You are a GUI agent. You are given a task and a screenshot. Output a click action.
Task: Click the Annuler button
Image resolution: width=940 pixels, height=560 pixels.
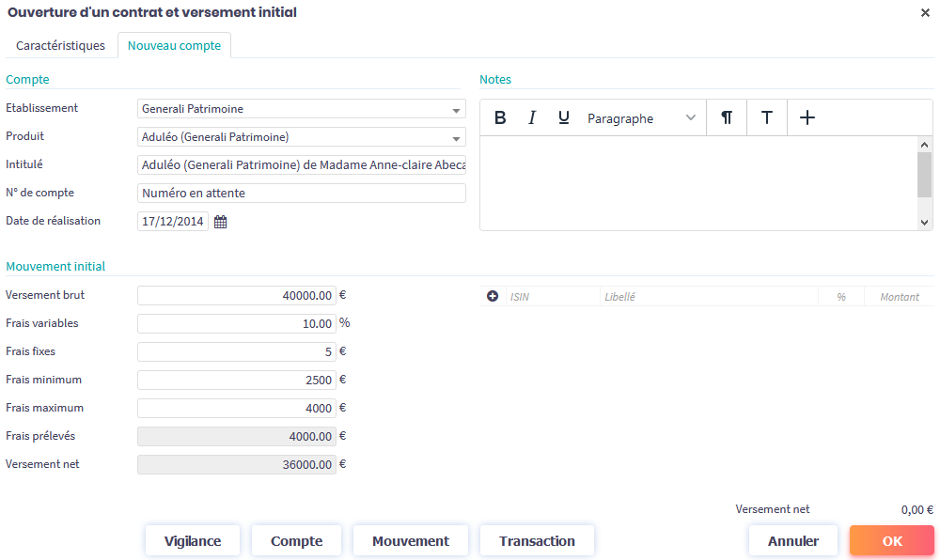[792, 541]
